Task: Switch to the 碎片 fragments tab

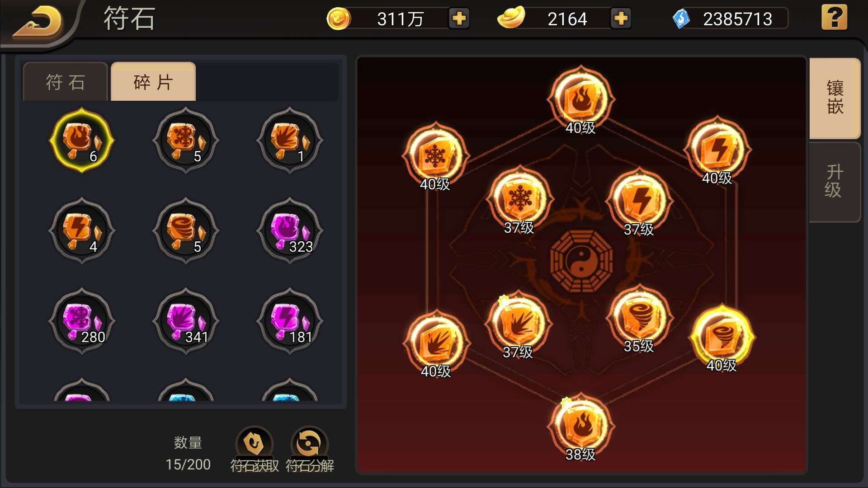Action: pyautogui.click(x=153, y=82)
